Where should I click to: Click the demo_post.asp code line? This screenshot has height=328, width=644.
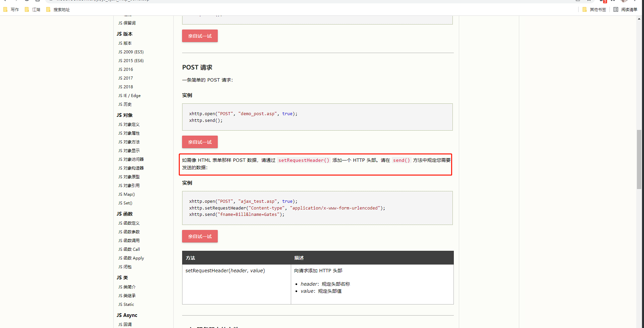pos(243,114)
